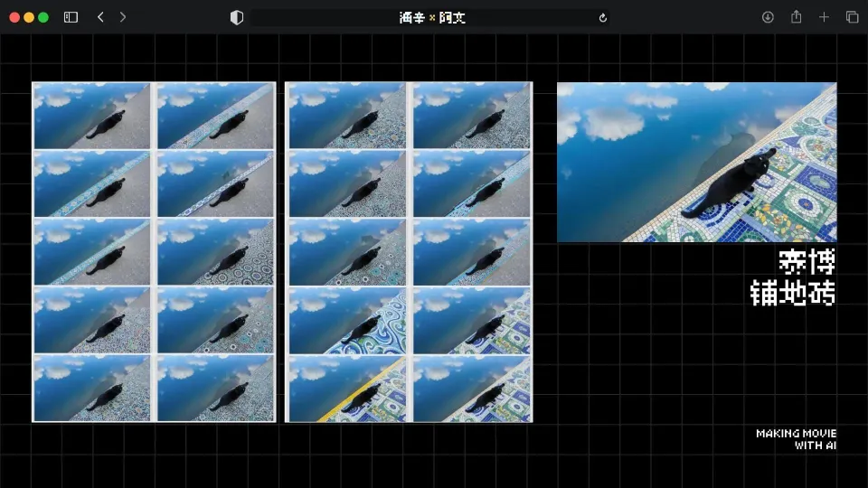
Task: Click the 赛博铺地砖 title text
Action: pyautogui.click(x=793, y=277)
